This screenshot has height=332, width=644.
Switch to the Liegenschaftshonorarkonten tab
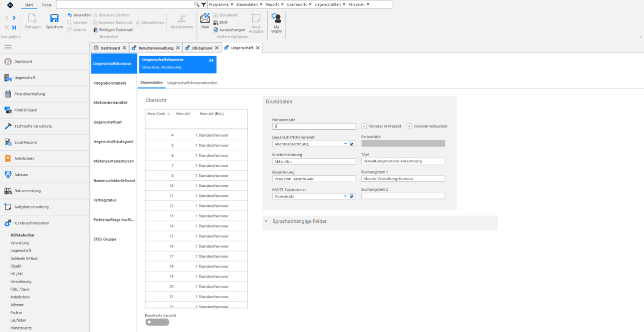tap(192, 83)
